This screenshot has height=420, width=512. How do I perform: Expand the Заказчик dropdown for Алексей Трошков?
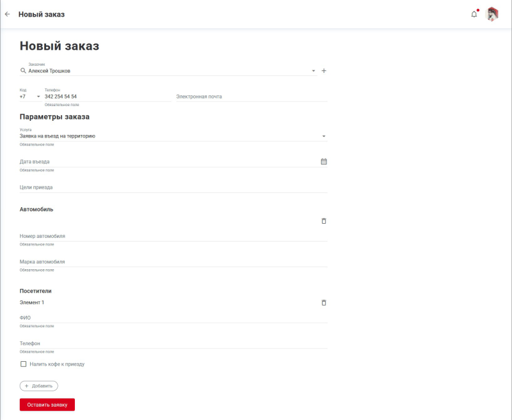313,70
